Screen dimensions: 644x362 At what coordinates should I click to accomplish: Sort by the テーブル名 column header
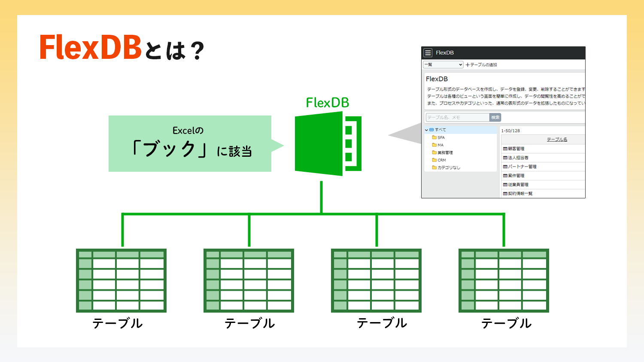coord(557,140)
